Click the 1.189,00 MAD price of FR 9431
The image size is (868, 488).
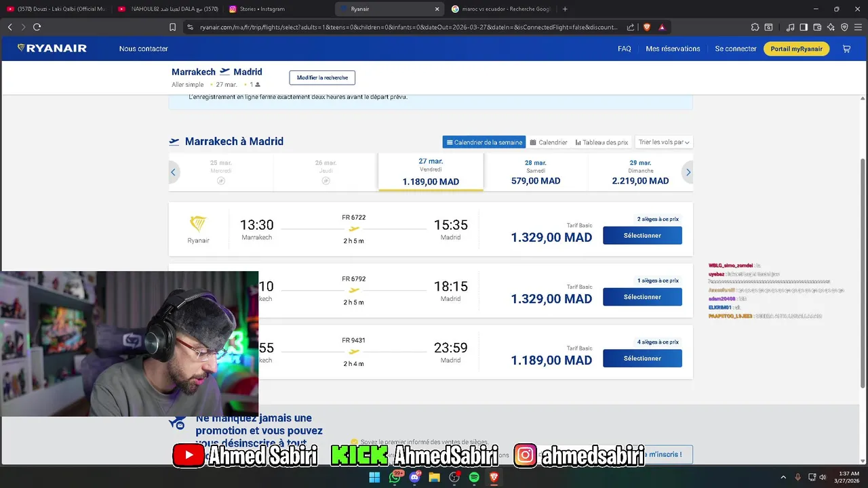point(551,361)
